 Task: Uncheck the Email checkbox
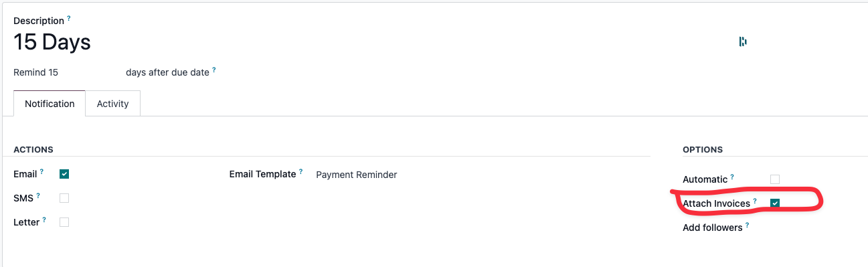[64, 174]
